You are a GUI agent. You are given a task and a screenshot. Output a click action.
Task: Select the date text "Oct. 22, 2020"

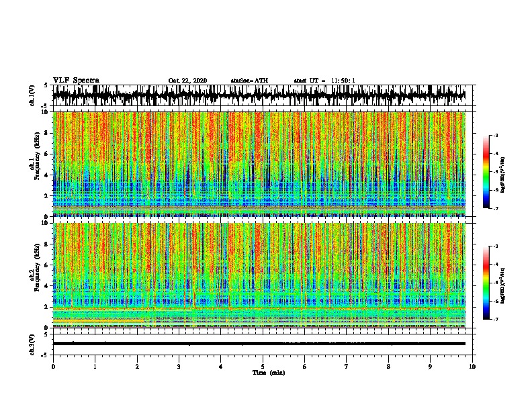(x=187, y=81)
